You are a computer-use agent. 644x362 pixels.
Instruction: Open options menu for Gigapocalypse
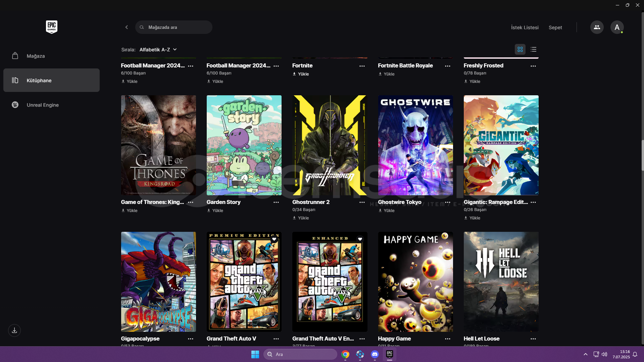point(191,339)
